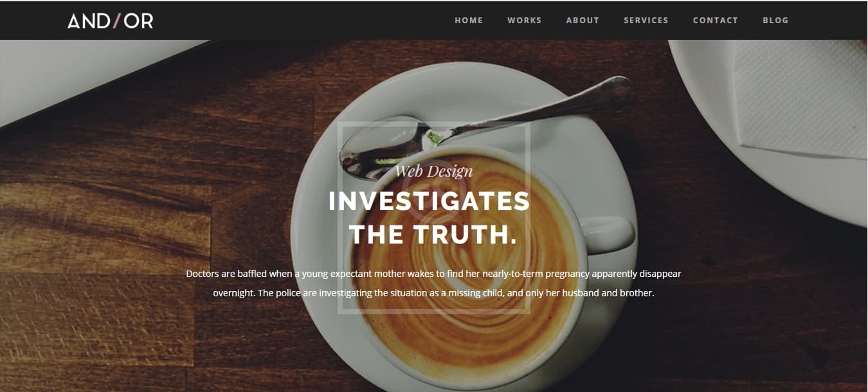
Task: Click THE TRUTH. headline line
Action: coord(433,235)
